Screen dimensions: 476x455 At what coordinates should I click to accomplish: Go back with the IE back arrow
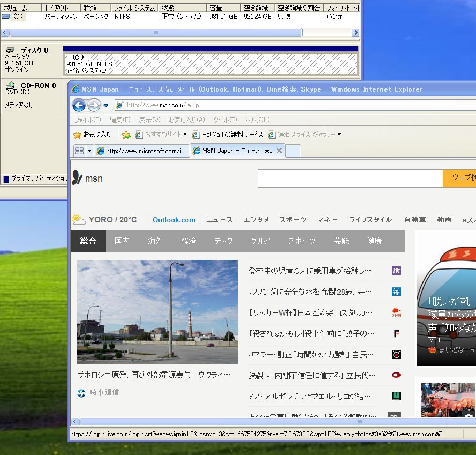[x=79, y=106]
